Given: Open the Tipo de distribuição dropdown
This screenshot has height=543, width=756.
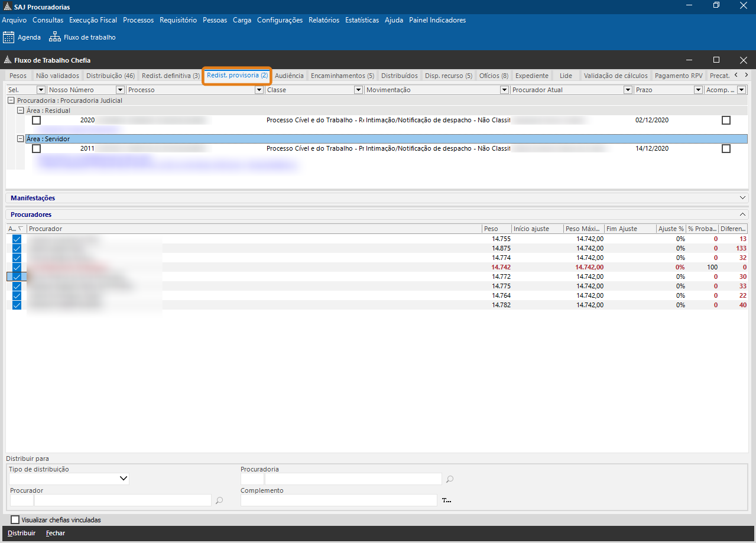Looking at the screenshot, I should (124, 479).
